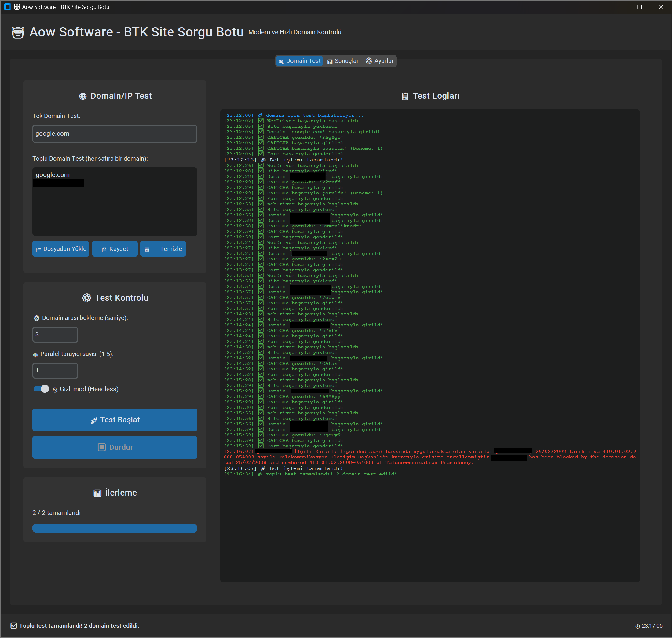Click log line "Toplu test tamamlandı! 2 domain test edildi."

point(312,475)
